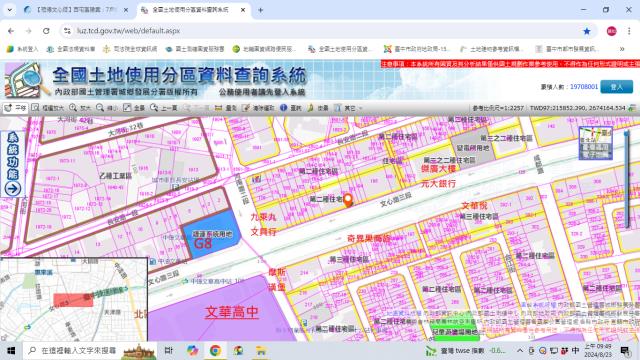Select the 全國土地使用分區 active tab
640x360 pixels.
click(x=193, y=10)
